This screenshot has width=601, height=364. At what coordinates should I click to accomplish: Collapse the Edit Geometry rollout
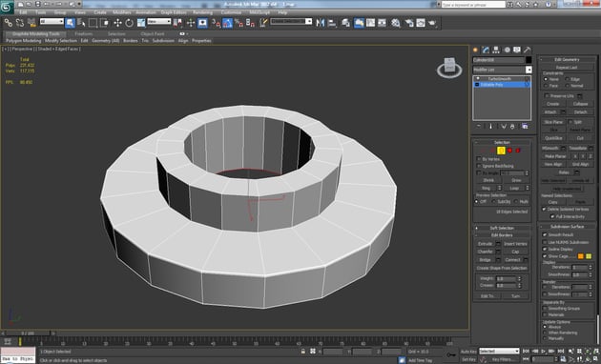point(568,59)
